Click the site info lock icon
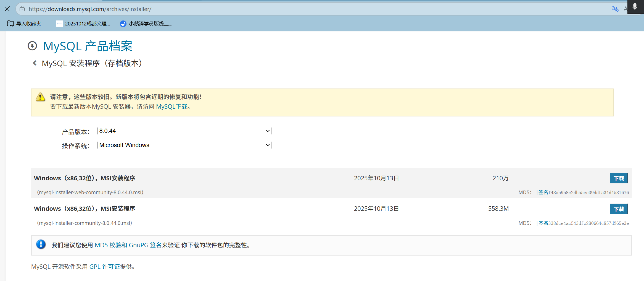 tap(22, 9)
